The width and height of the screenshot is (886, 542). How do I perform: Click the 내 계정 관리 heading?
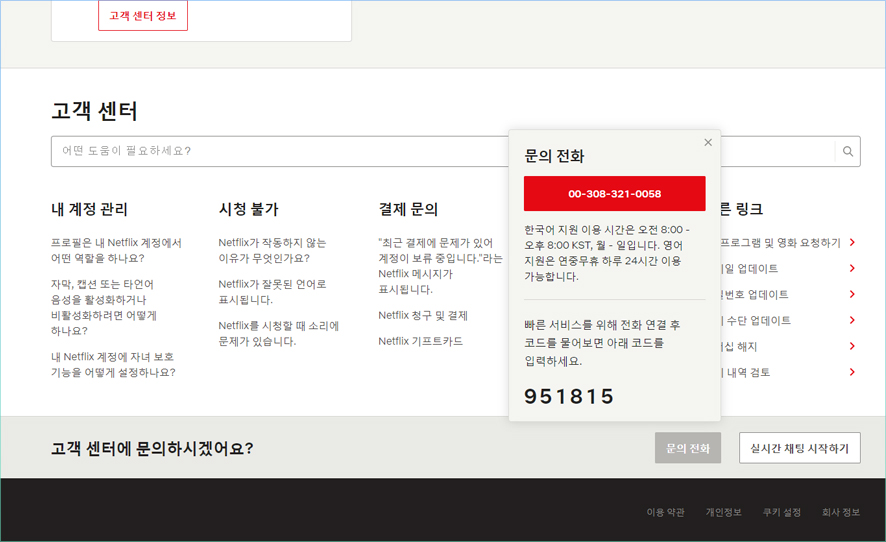[x=89, y=209]
